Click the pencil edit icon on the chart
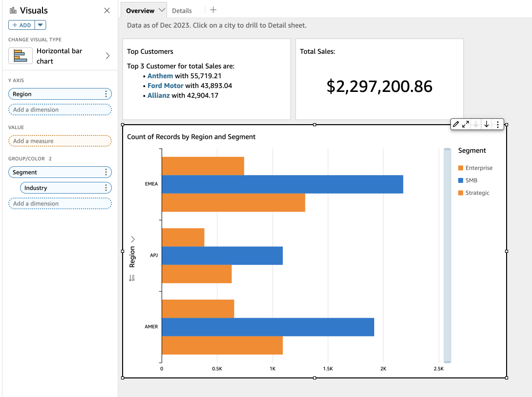This screenshot has width=532, height=397. [x=456, y=124]
